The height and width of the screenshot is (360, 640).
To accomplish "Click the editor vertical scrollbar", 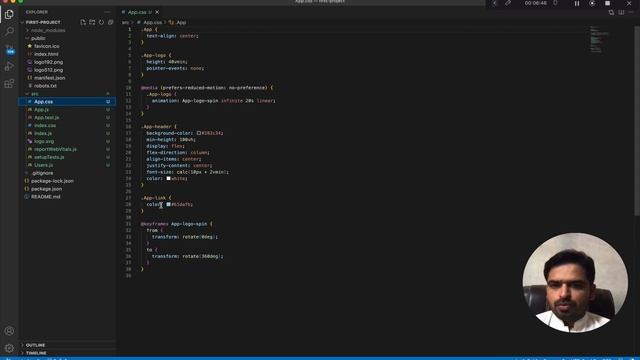I will (637, 120).
